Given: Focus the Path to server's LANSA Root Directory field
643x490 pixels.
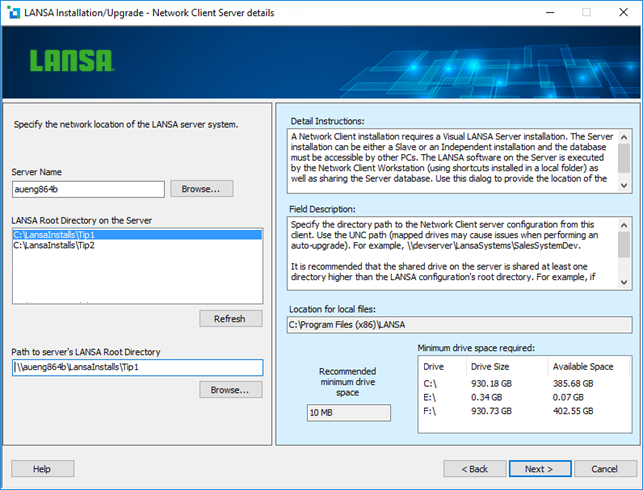Looking at the screenshot, I should tap(136, 367).
